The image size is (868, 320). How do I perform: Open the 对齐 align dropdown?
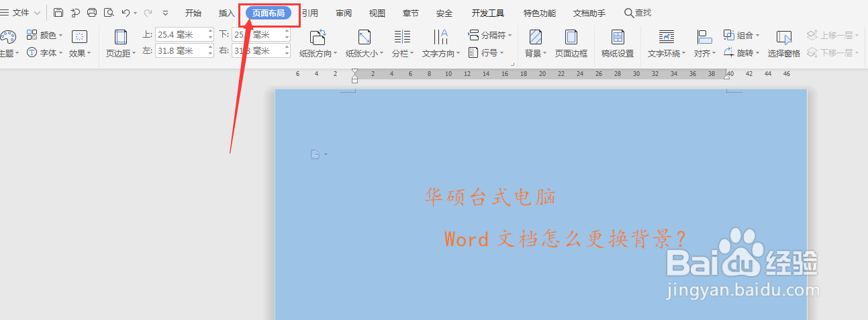click(704, 44)
